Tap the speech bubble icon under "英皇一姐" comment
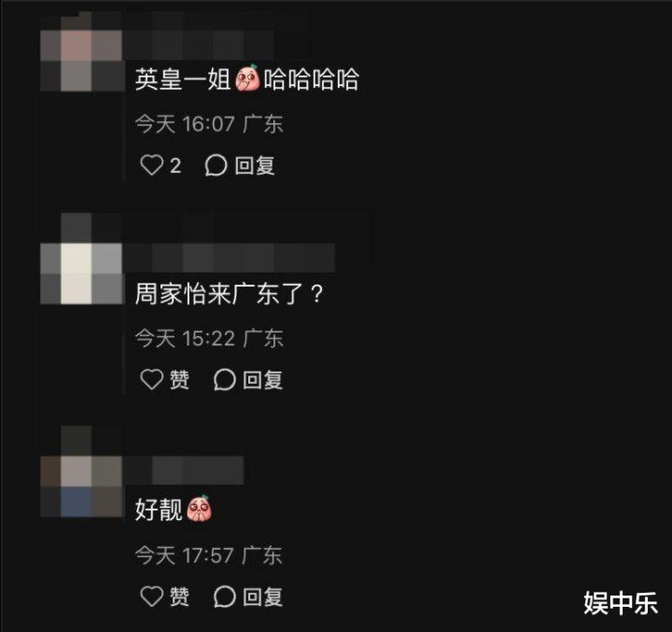Image resolution: width=672 pixels, height=632 pixels. point(216,165)
